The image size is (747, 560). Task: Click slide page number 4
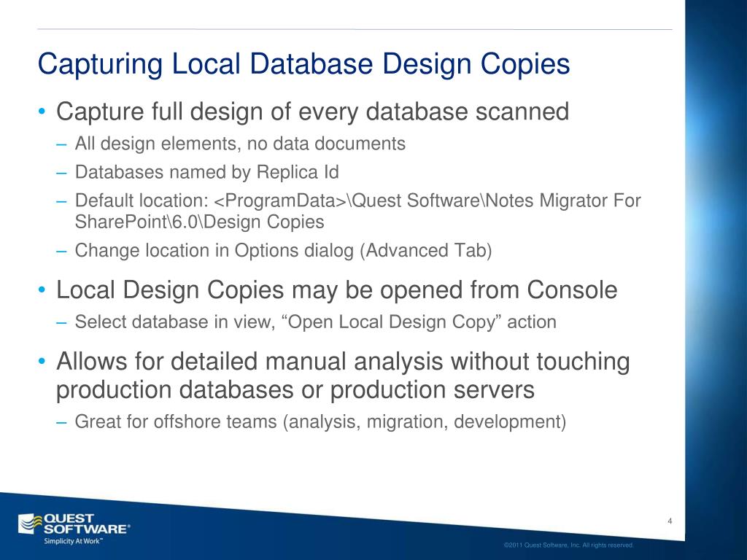click(x=670, y=521)
